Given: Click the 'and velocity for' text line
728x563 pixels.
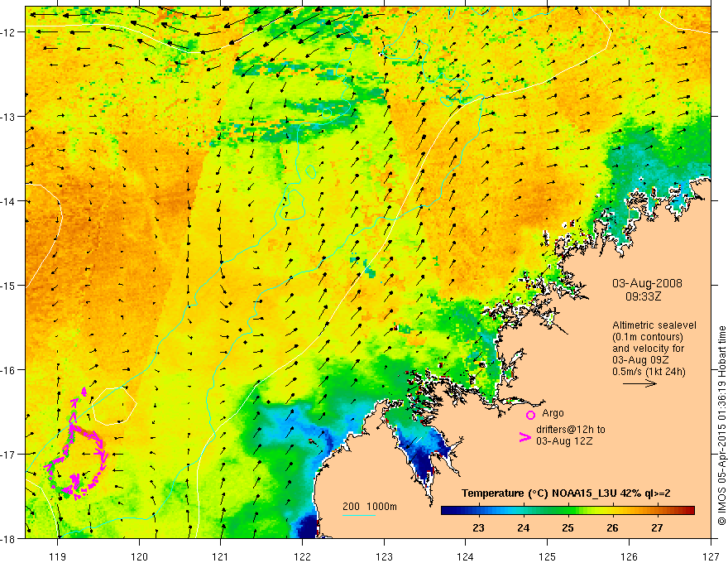Looking at the screenshot, I should point(648,348).
